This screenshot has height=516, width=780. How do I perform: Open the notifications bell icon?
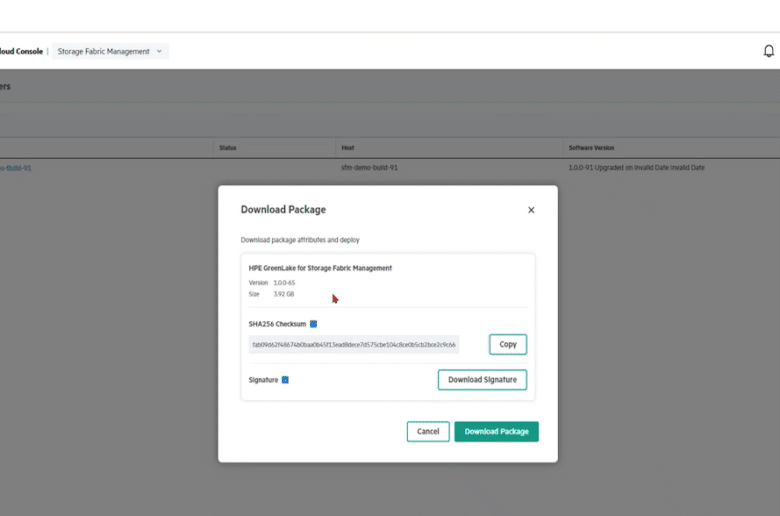(769, 51)
